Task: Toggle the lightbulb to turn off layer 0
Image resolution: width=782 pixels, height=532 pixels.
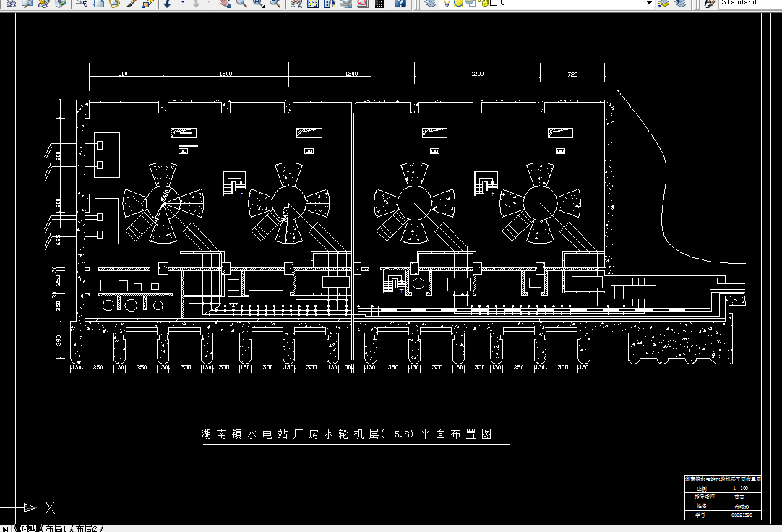Action: click(x=446, y=4)
